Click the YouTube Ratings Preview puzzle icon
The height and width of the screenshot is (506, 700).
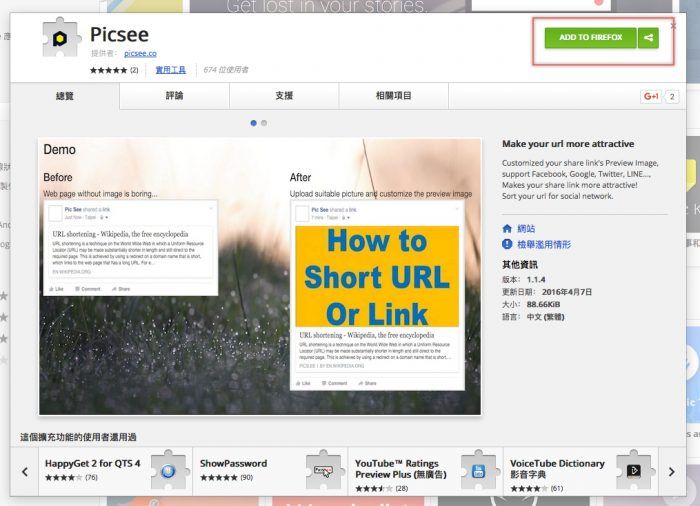tap(478, 471)
